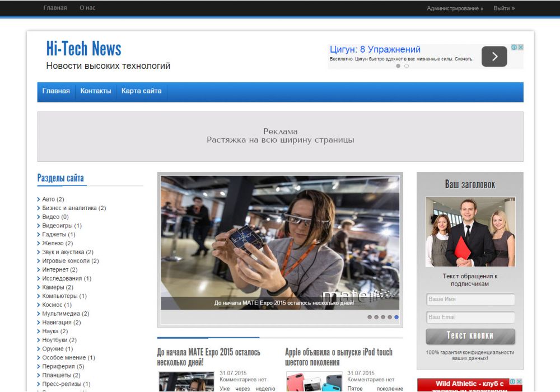
Task: Show the first slide of the Цигун ad carousel
Action: pos(398,66)
